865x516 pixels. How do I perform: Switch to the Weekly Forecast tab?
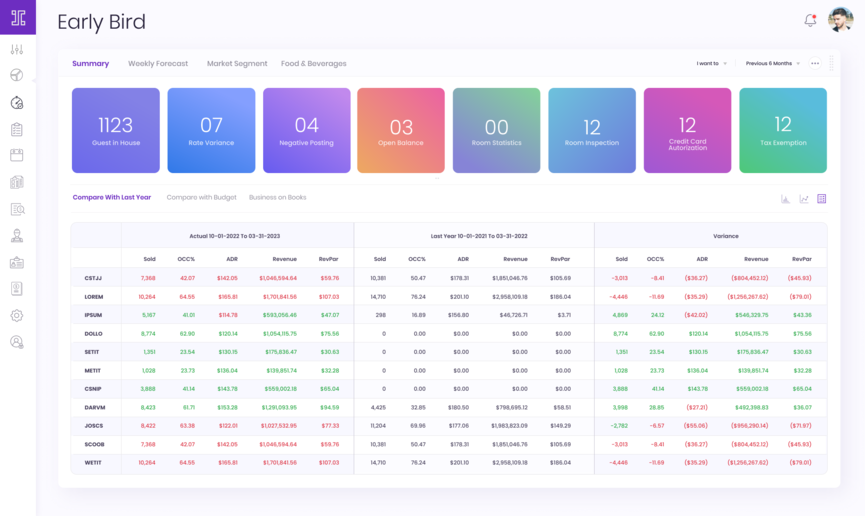(158, 64)
